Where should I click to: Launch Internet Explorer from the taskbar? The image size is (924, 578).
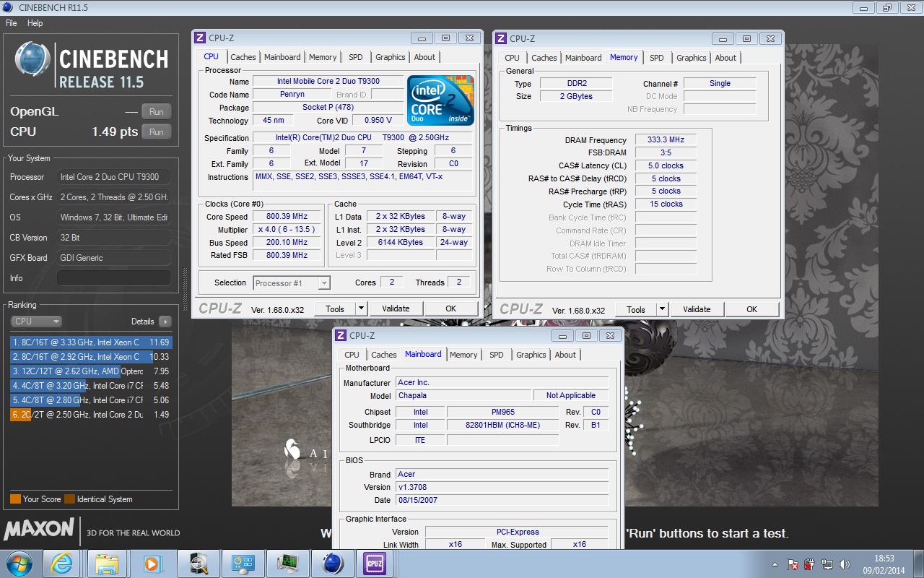tap(61, 563)
